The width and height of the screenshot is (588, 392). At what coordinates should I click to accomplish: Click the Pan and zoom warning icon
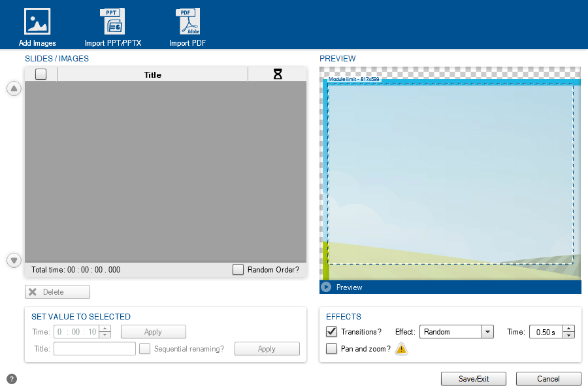(401, 349)
